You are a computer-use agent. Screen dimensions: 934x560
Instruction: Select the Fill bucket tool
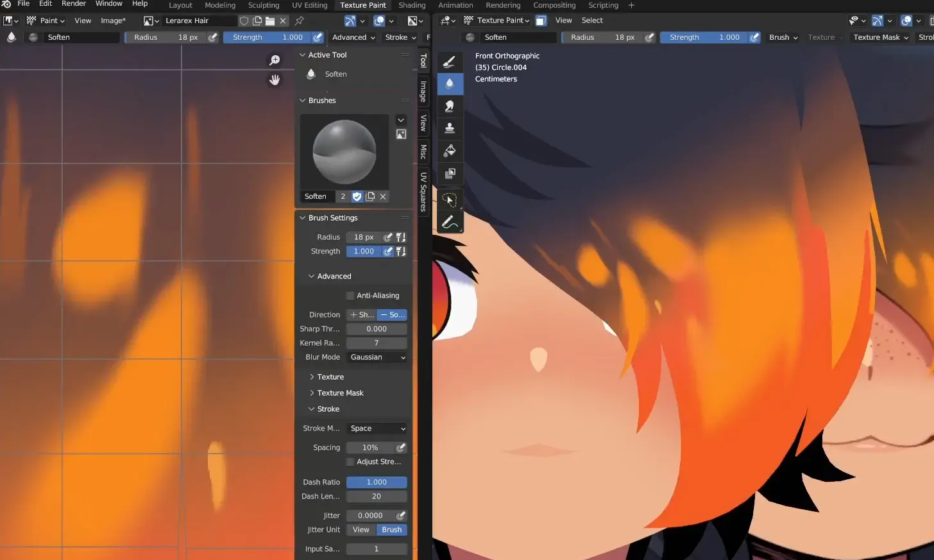click(450, 150)
